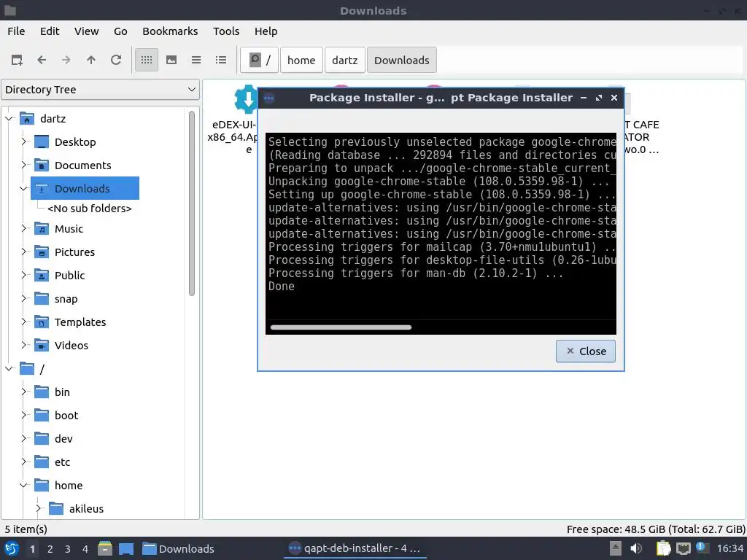The image size is (747, 560).
Task: Select the dev folder in tree
Action: click(x=54, y=438)
